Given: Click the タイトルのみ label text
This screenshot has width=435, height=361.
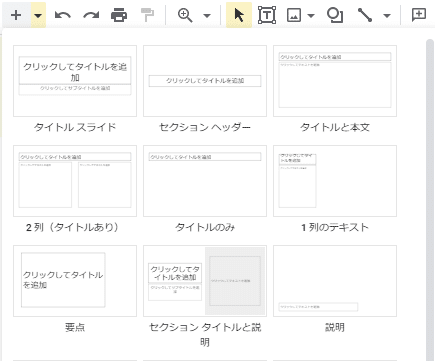Looking at the screenshot, I should [x=205, y=227].
